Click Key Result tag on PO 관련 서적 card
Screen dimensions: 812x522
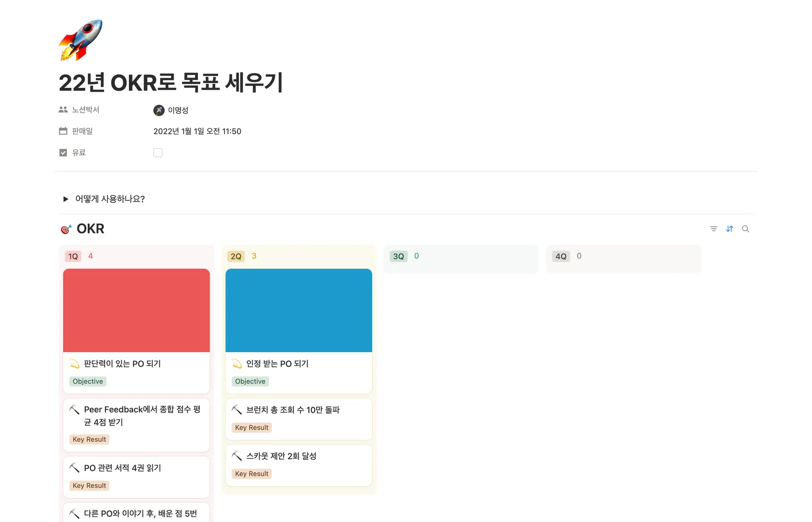(89, 485)
